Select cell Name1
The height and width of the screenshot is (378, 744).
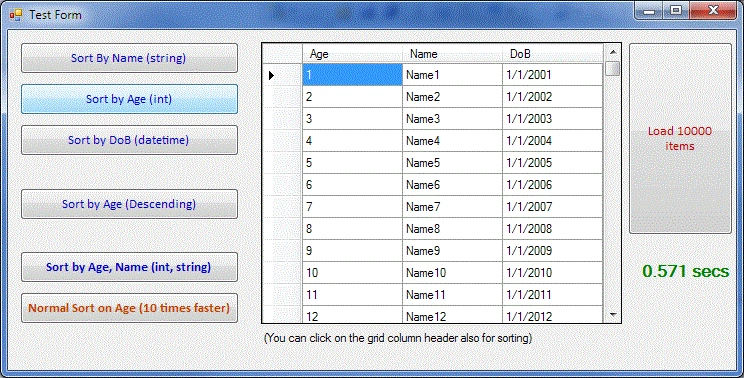pos(452,75)
